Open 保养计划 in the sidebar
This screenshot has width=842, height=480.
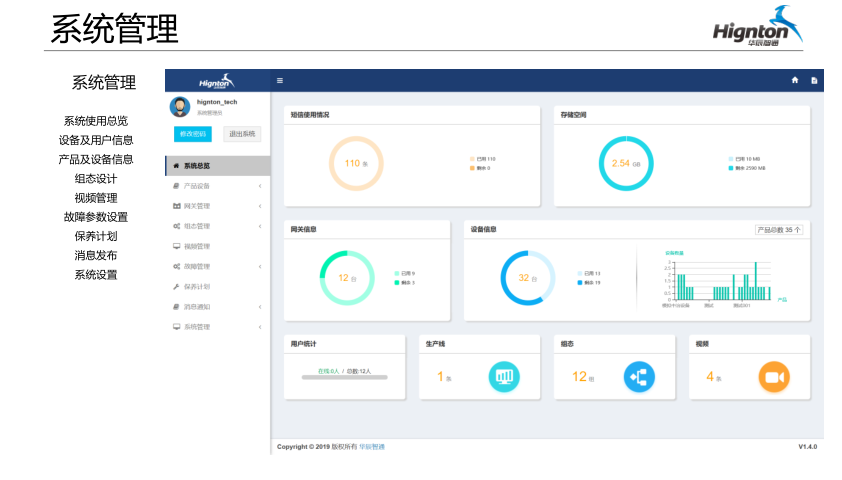tap(197, 286)
